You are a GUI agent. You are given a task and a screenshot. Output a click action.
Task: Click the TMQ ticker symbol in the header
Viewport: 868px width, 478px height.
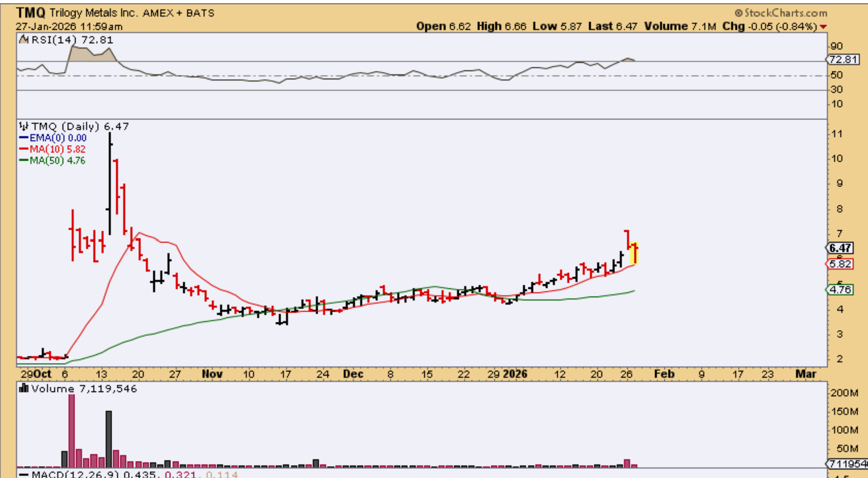(31, 13)
